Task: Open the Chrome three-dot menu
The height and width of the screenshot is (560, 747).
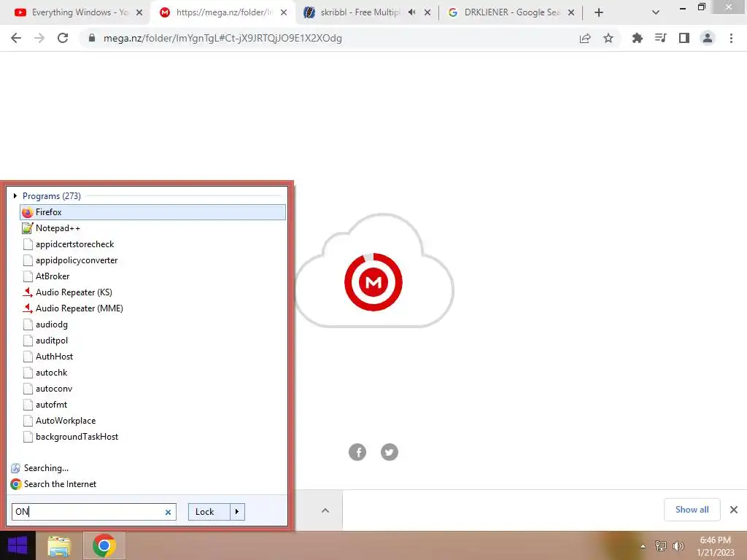Action: tap(731, 38)
